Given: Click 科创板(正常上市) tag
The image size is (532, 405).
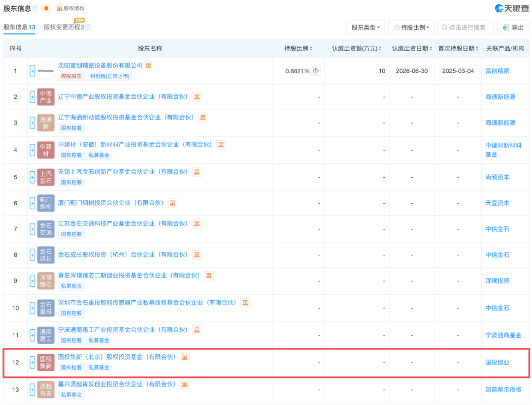Looking at the screenshot, I should pyautogui.click(x=110, y=76).
